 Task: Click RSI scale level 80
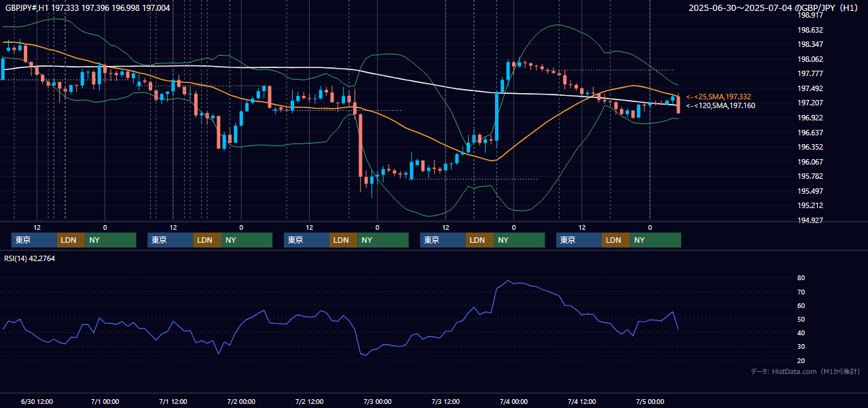click(801, 278)
